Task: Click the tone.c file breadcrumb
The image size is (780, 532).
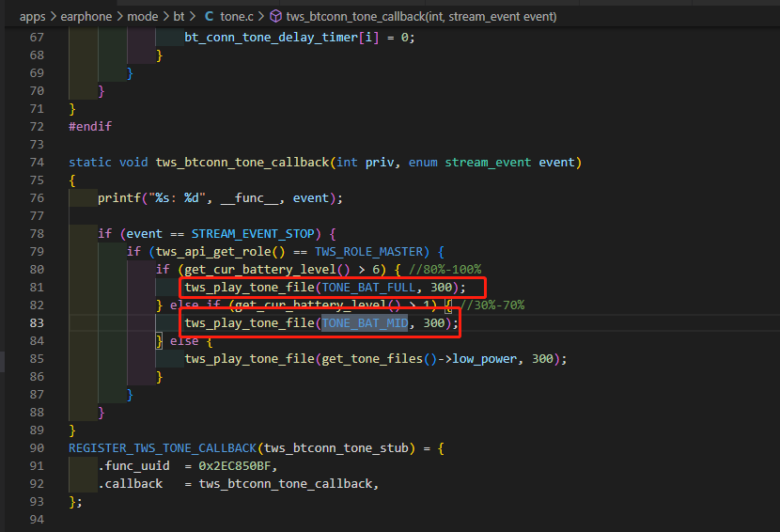Action: click(x=236, y=17)
